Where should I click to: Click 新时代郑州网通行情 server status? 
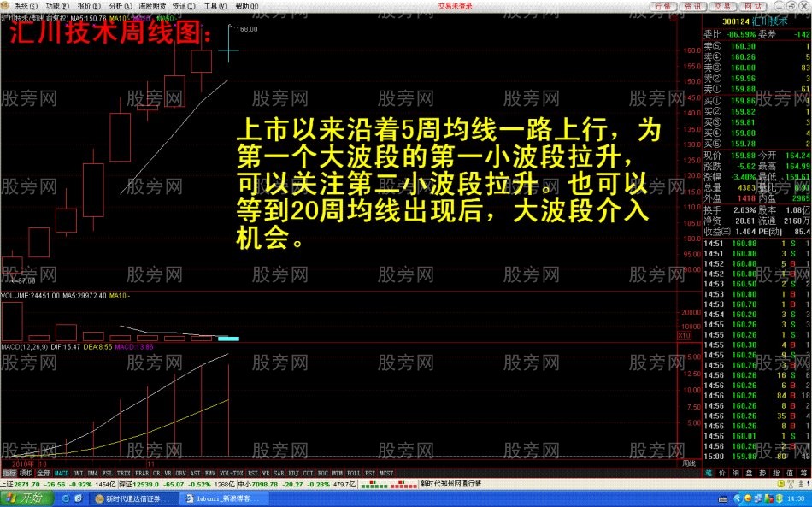[x=450, y=484]
